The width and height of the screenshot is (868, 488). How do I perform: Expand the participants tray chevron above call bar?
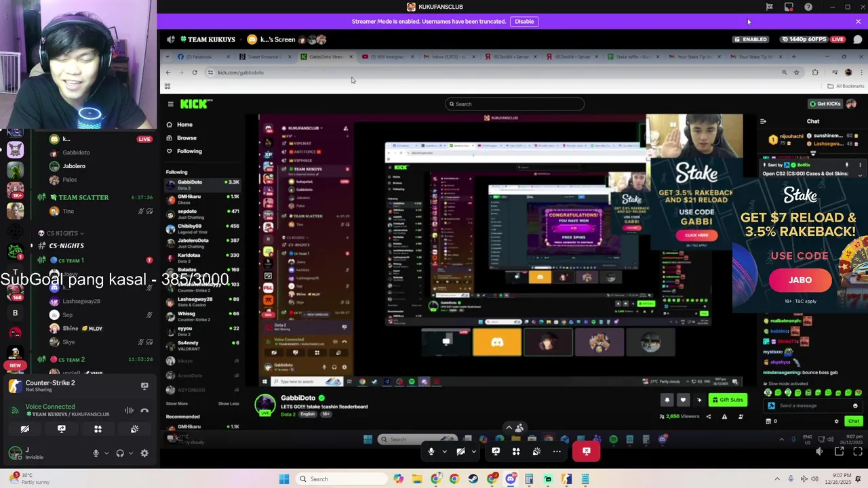tap(509, 428)
